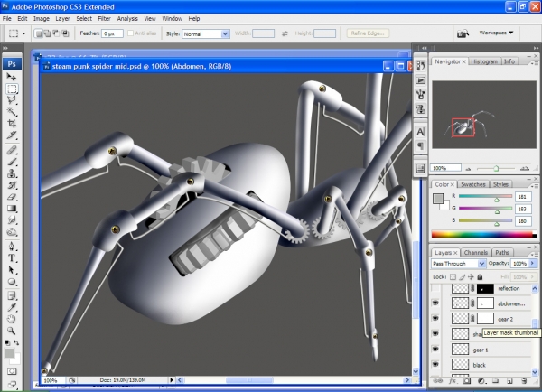The width and height of the screenshot is (542, 392).
Task: Toggle Lock position
Action: [471, 277]
